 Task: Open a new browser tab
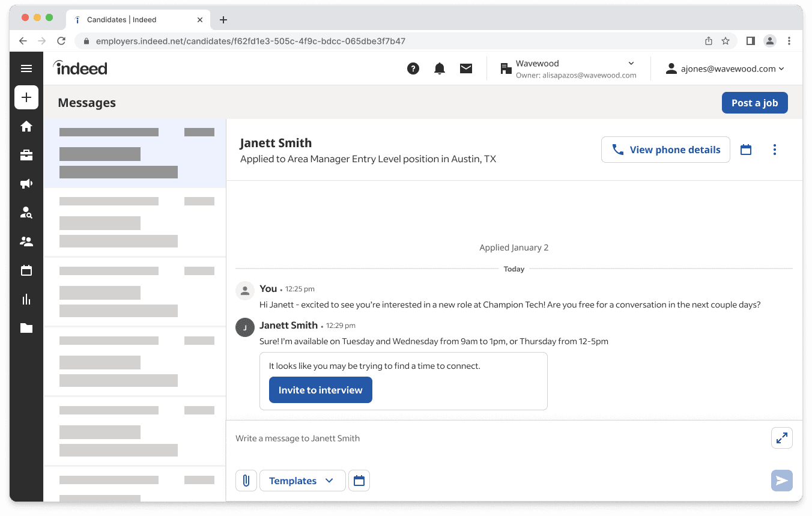[x=223, y=20]
